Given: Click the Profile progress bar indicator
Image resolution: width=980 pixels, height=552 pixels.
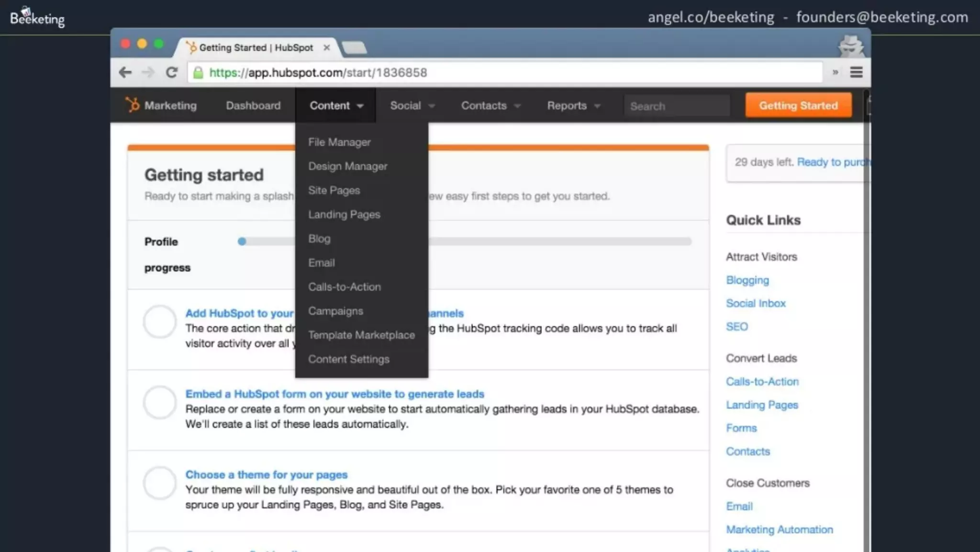Looking at the screenshot, I should [242, 241].
